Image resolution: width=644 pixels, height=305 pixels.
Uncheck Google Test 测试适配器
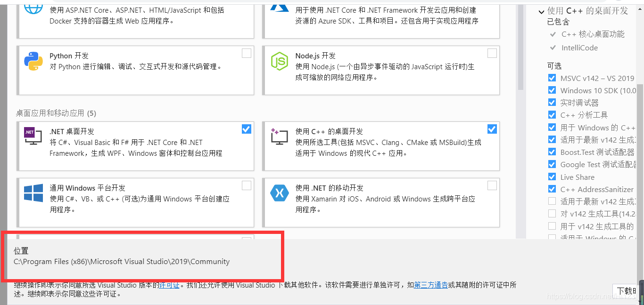(552, 164)
